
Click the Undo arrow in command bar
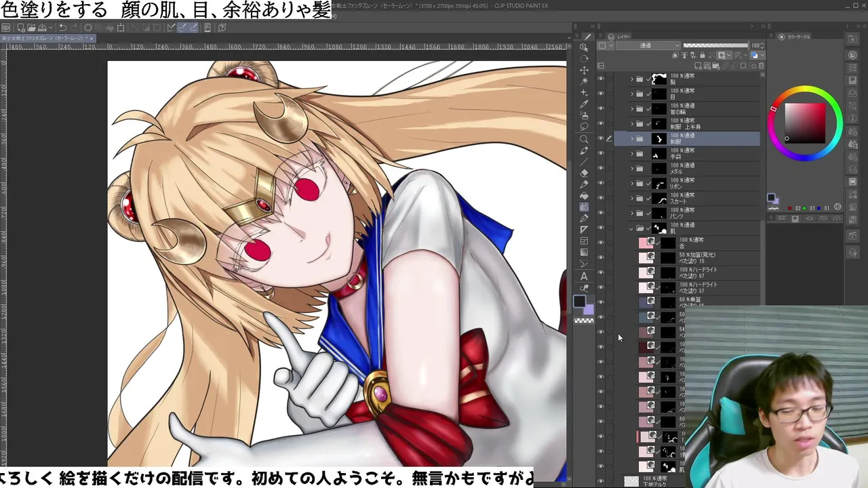click(62, 28)
